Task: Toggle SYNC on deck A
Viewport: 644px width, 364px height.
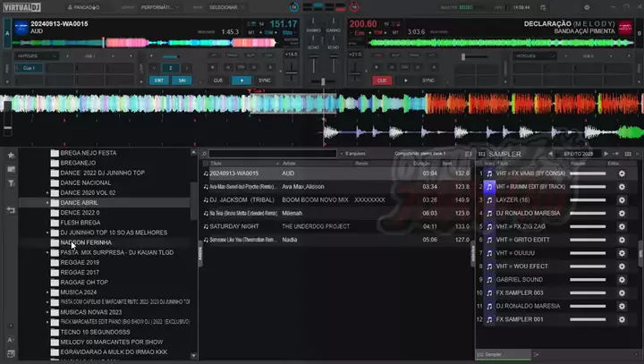Action: [x=265, y=80]
